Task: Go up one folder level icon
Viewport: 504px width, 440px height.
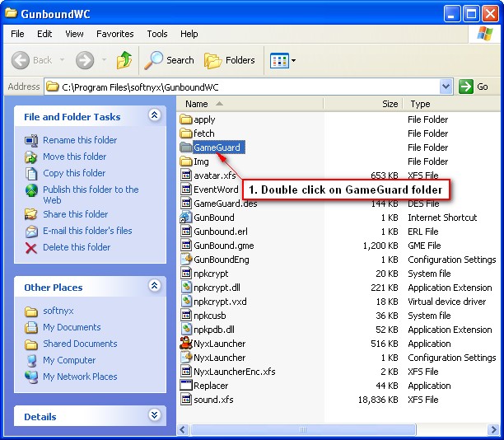Action: [124, 60]
